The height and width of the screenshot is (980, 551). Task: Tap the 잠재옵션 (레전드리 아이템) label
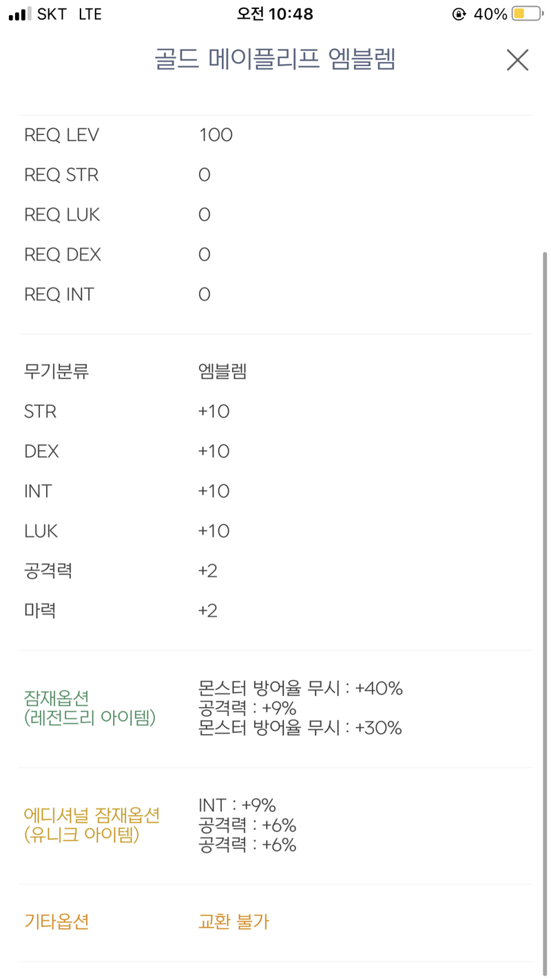(x=90, y=708)
